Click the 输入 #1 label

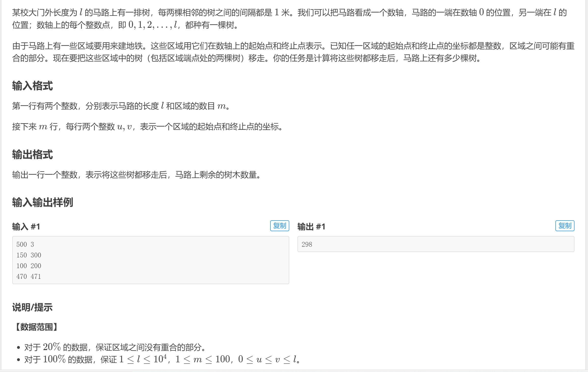26,227
